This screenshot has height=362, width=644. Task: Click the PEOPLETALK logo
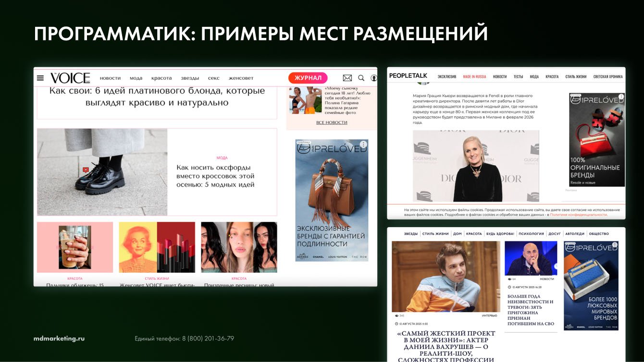(408, 76)
